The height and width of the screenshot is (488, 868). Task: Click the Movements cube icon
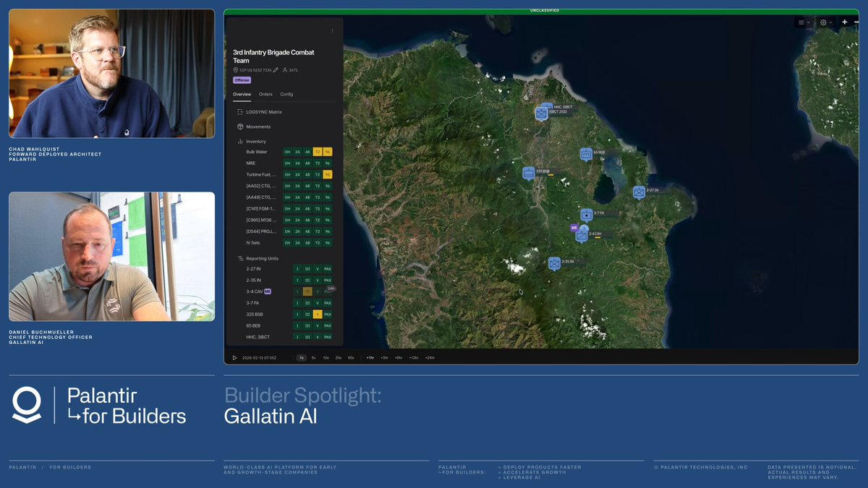point(239,127)
